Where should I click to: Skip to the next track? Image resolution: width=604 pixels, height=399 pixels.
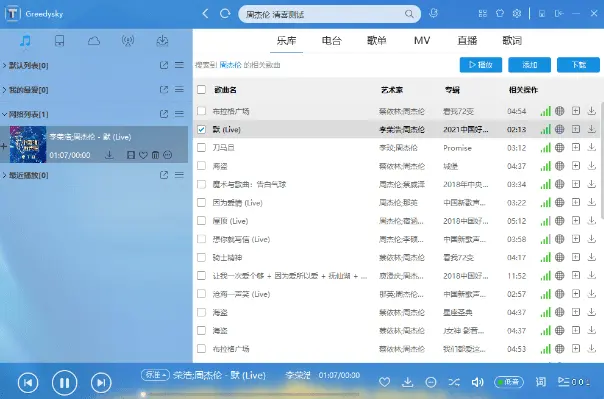pyautogui.click(x=101, y=382)
